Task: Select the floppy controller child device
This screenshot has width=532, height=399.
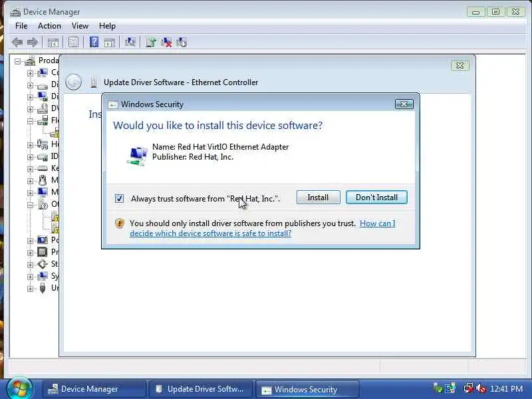Action: click(x=55, y=132)
